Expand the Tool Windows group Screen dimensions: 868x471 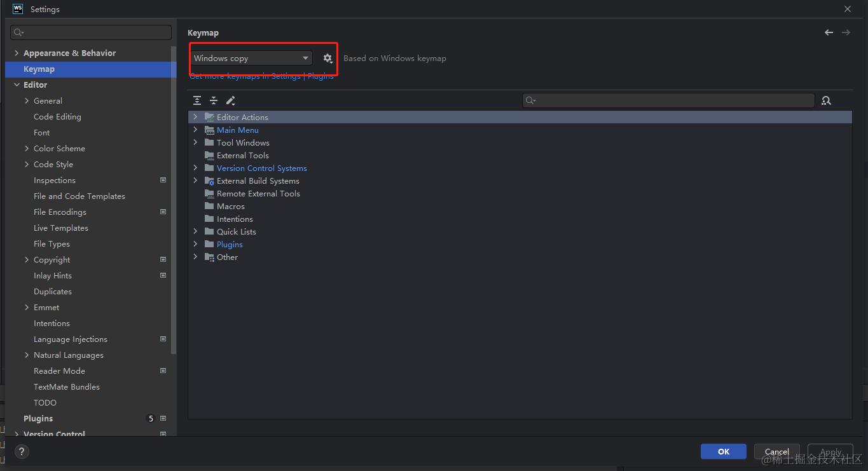(195, 142)
